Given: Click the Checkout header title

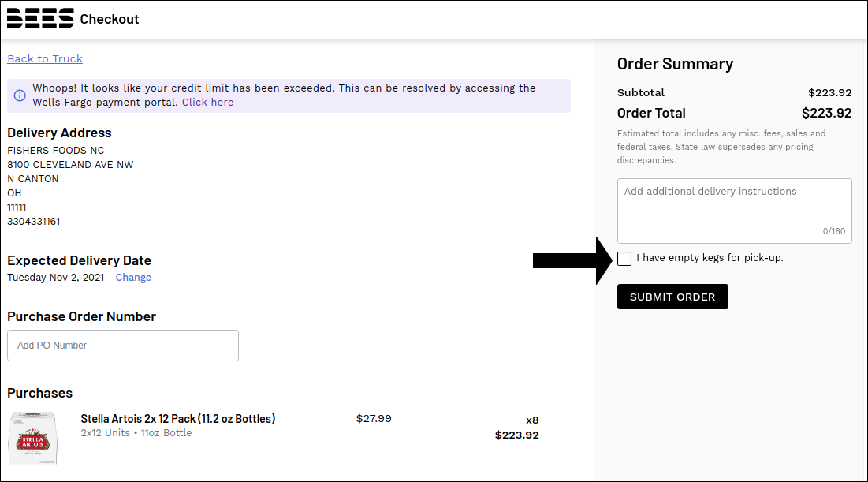Looking at the screenshot, I should (x=110, y=20).
